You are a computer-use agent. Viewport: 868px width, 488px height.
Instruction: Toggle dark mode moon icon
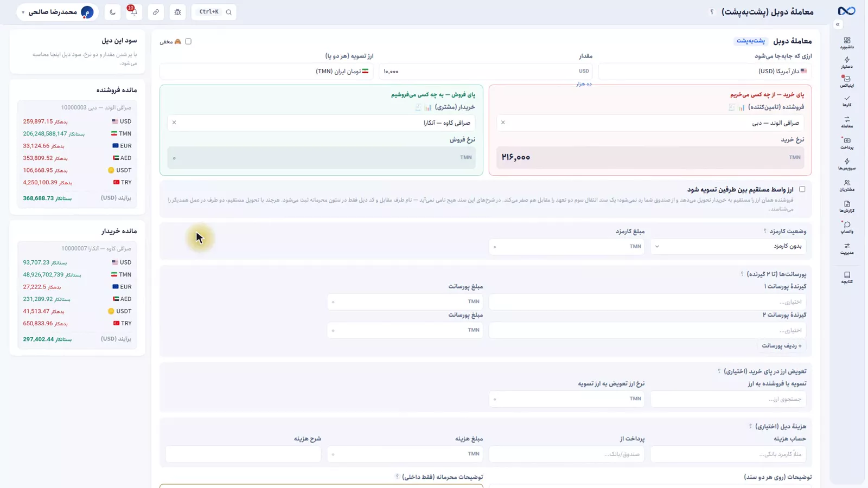(x=112, y=12)
